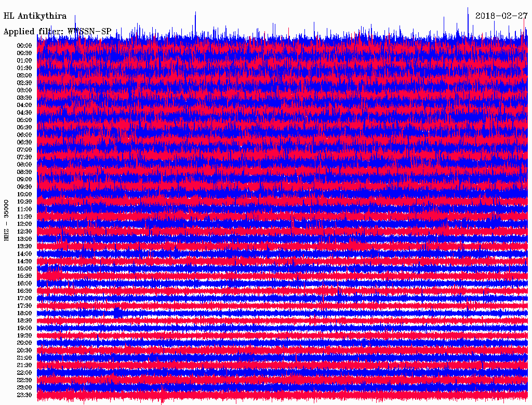Viewport: 532px width, 405px height.
Task: Select the 01:00 time label
Action: point(24,61)
